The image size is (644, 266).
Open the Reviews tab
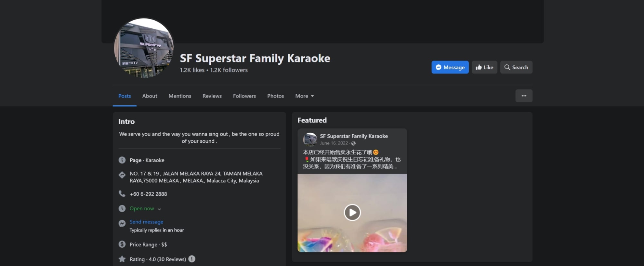pos(212,96)
